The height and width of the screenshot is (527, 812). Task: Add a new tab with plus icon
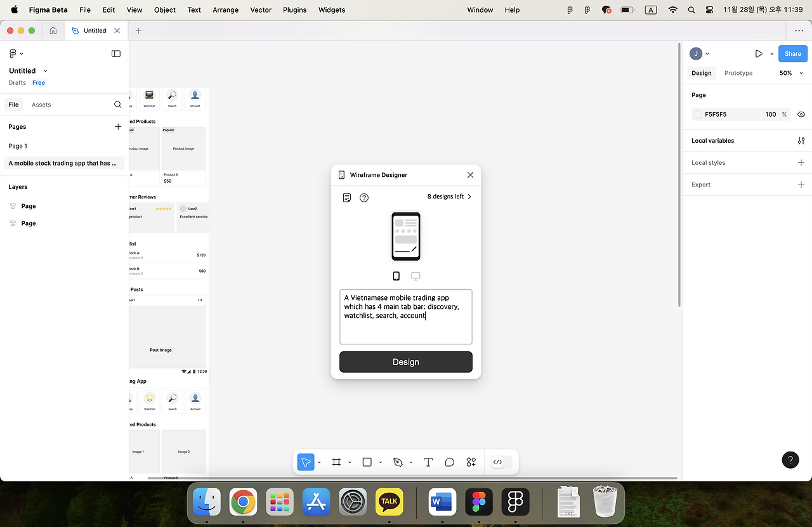tap(138, 30)
